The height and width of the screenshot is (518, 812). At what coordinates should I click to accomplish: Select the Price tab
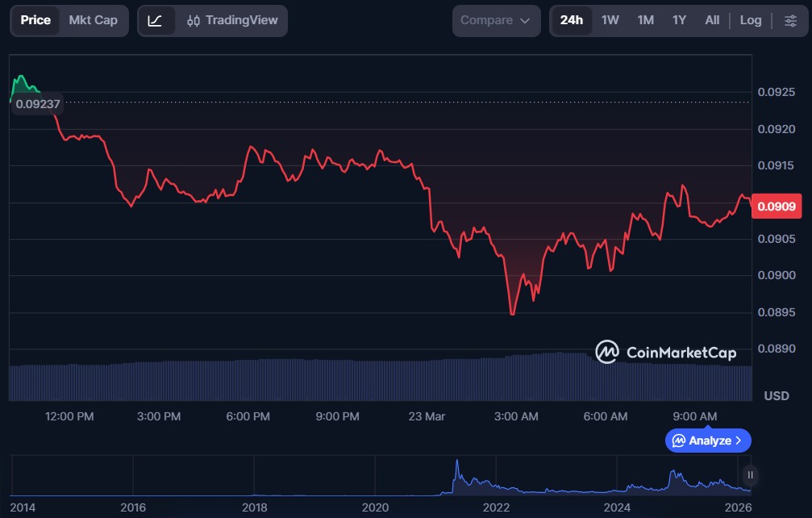(35, 20)
